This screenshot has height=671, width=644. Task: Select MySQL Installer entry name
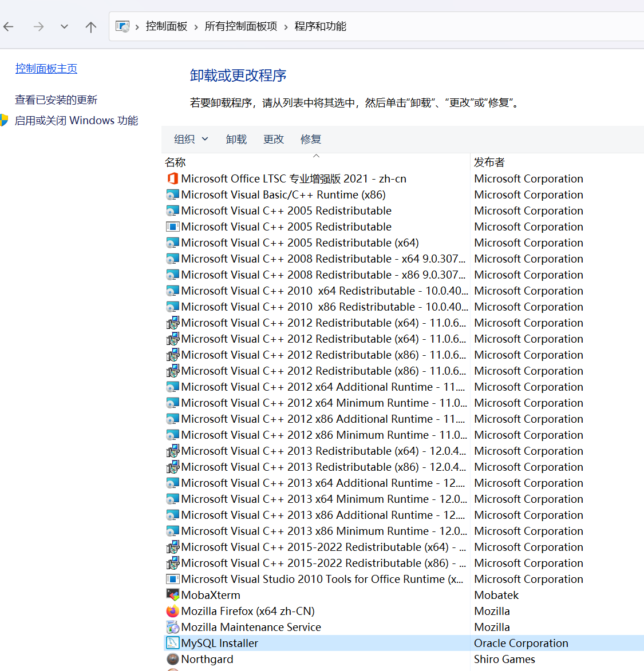220,643
